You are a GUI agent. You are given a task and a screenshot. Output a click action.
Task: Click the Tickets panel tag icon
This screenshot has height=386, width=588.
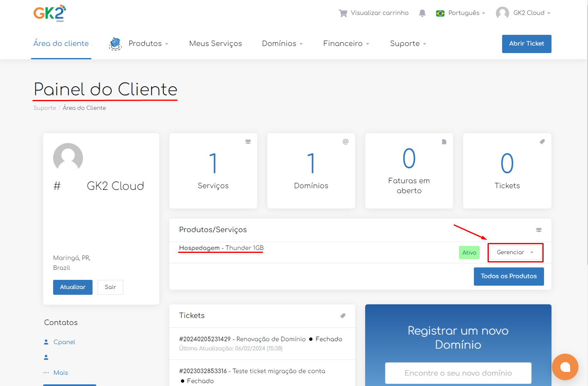click(343, 316)
